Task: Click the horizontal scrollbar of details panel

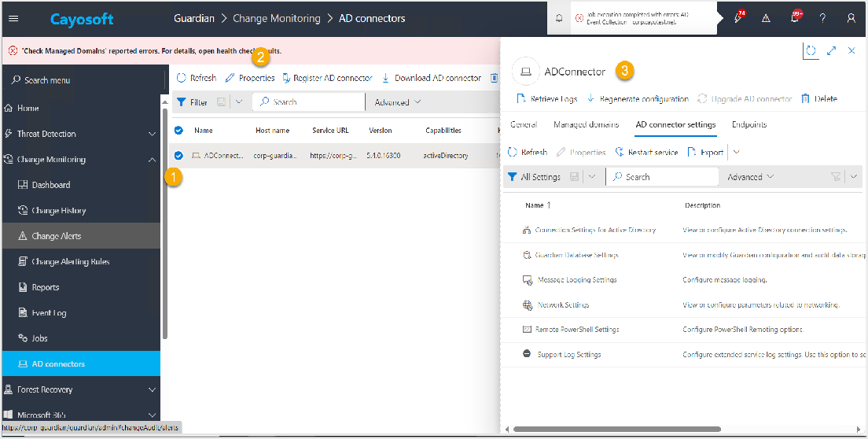Action: [x=617, y=429]
